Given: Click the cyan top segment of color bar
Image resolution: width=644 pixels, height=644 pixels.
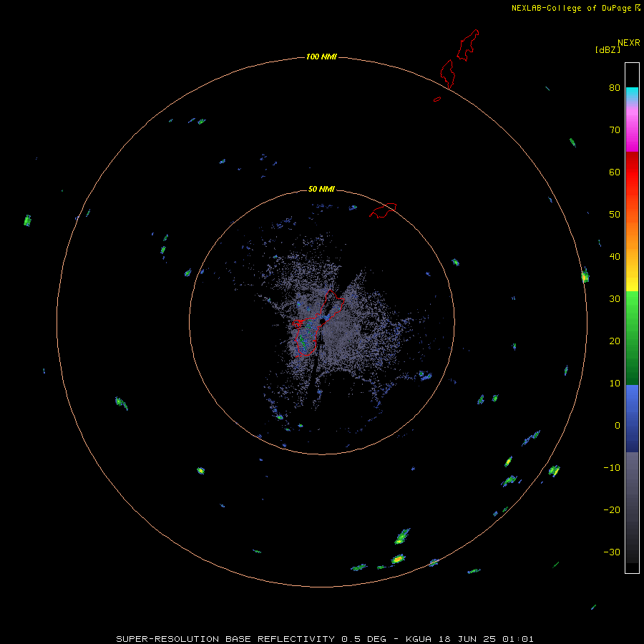Looking at the screenshot, I should tap(632, 92).
